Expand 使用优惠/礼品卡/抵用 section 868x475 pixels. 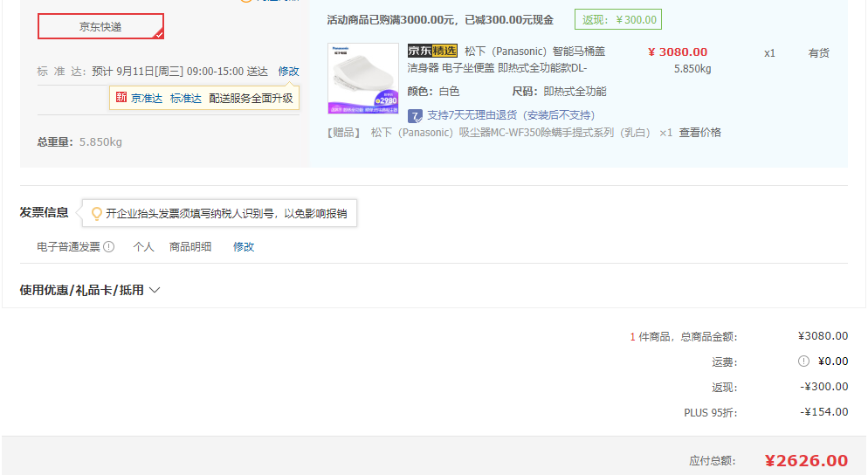90,290
